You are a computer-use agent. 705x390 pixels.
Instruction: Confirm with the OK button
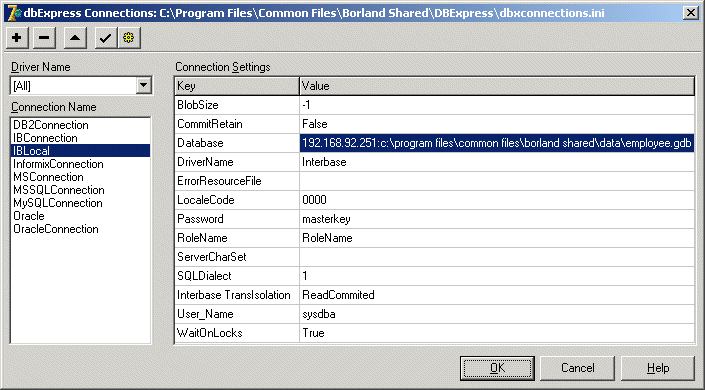click(x=497, y=368)
